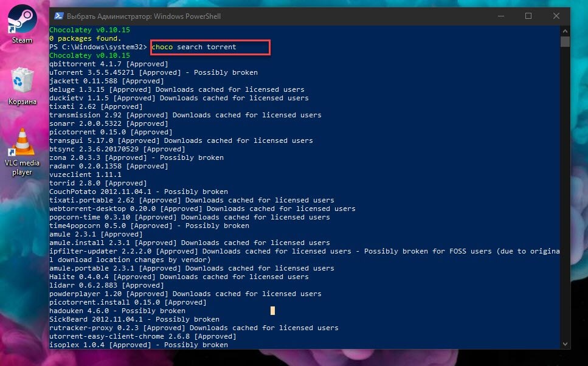Maximize the PowerShell window
Viewport: 588px width, 366px height.
tap(528, 16)
